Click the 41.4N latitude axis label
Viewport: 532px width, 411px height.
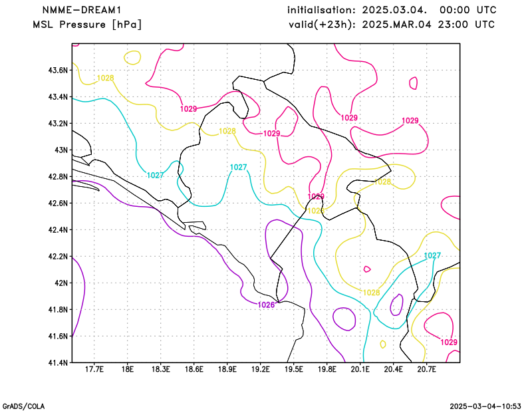point(58,363)
